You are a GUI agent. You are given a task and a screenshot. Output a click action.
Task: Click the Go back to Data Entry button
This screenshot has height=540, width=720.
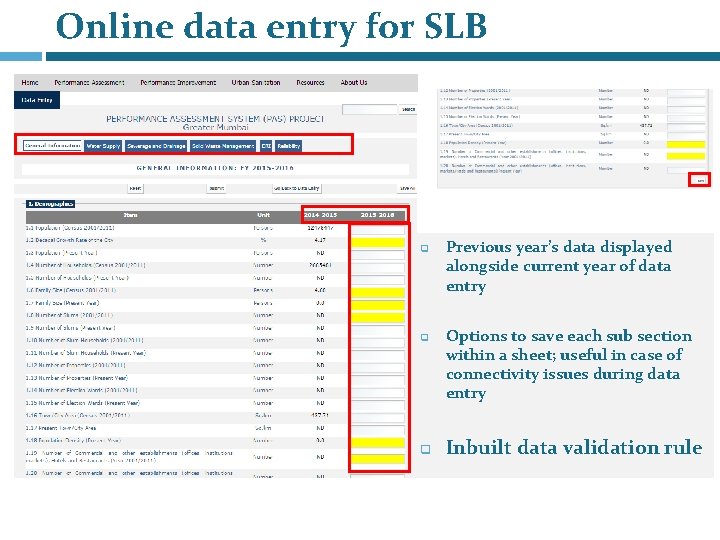[x=297, y=188]
